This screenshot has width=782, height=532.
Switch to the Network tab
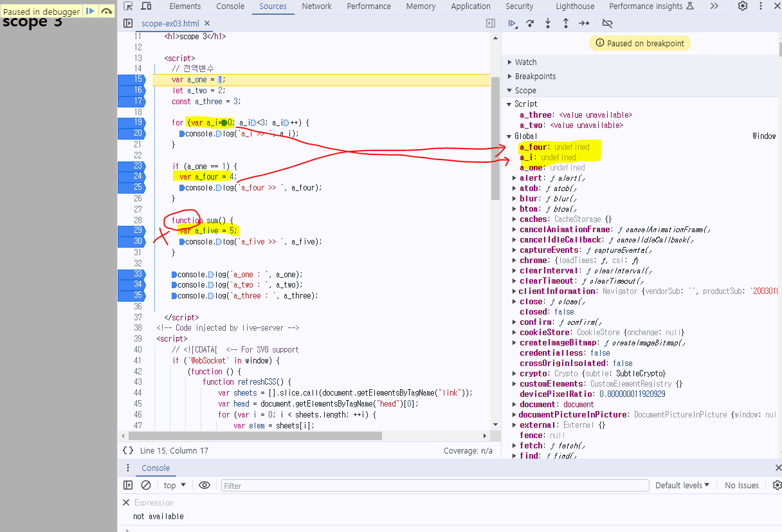(317, 6)
